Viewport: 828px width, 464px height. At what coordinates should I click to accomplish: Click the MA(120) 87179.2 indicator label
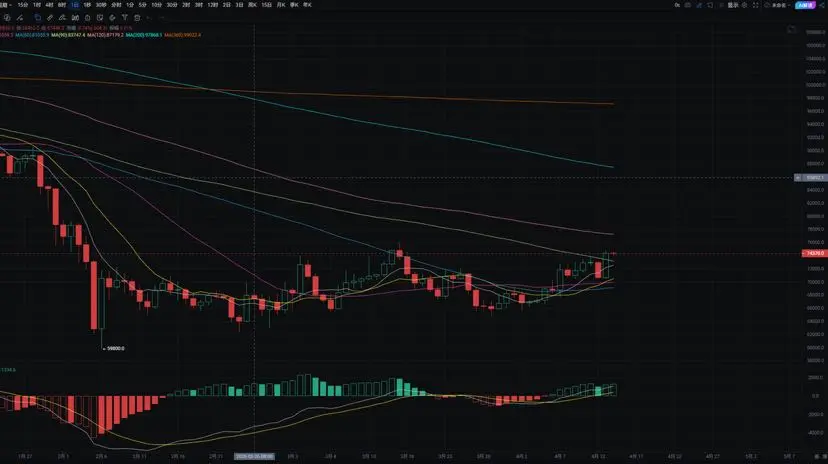(105, 35)
